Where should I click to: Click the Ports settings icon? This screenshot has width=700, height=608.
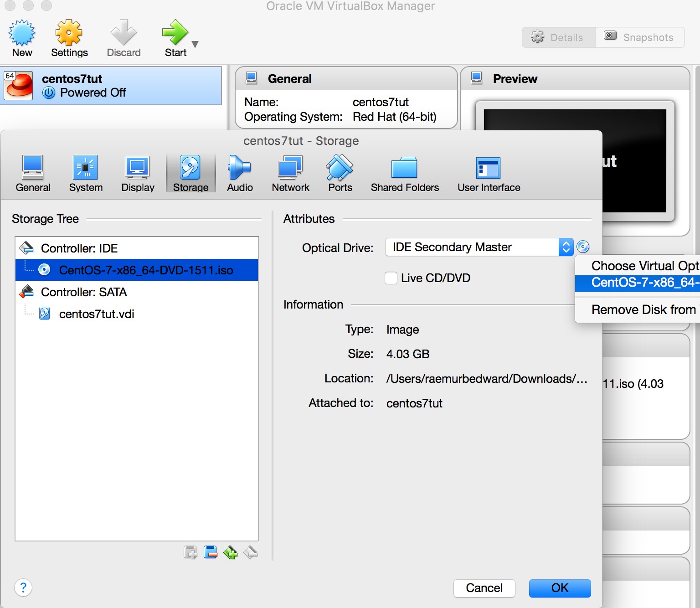coord(340,173)
